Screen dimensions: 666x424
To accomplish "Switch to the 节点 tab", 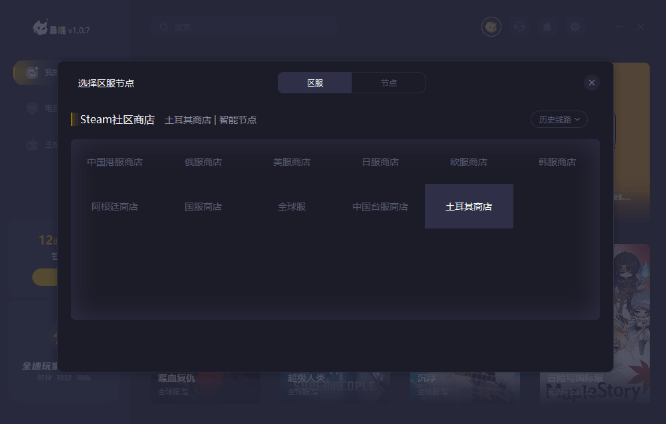I will (388, 82).
